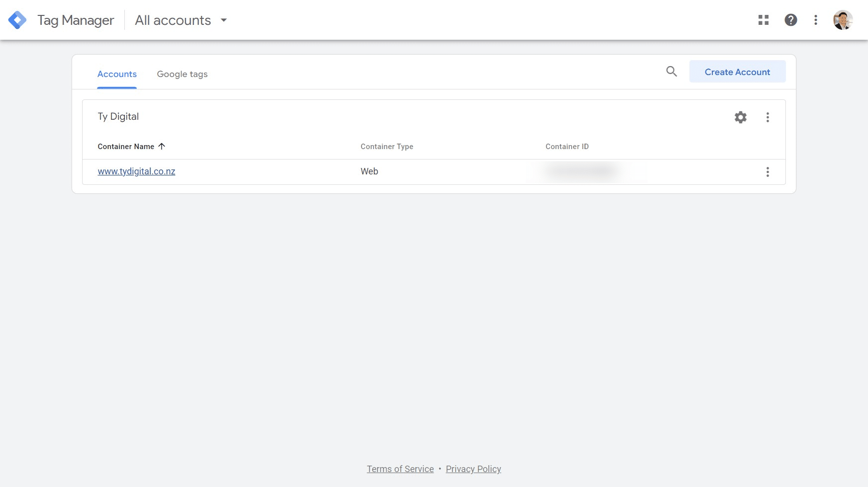Open the www.tydigital.co.nz container link
Screen dimensions: 868x487
pyautogui.click(x=136, y=171)
